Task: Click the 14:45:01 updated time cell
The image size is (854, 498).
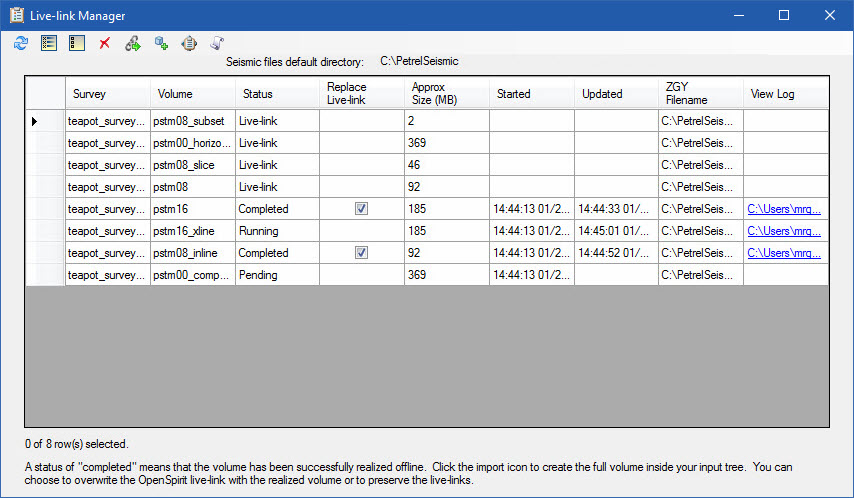Action: coord(617,231)
